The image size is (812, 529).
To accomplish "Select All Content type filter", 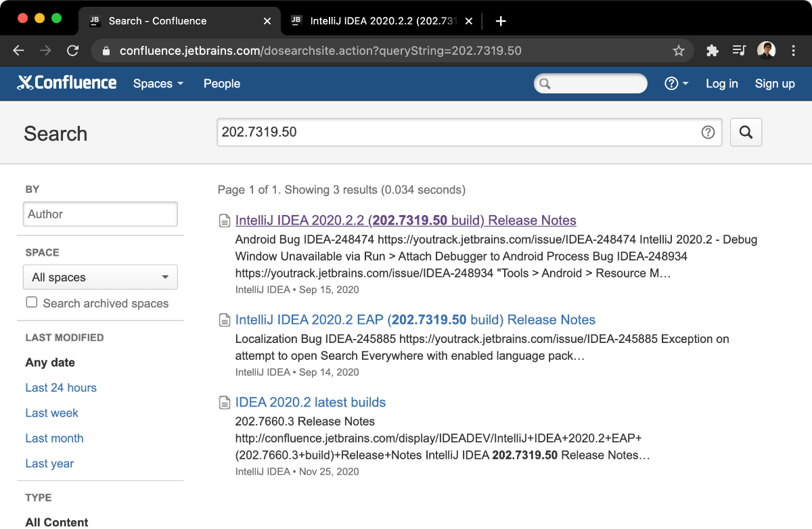I will [57, 522].
